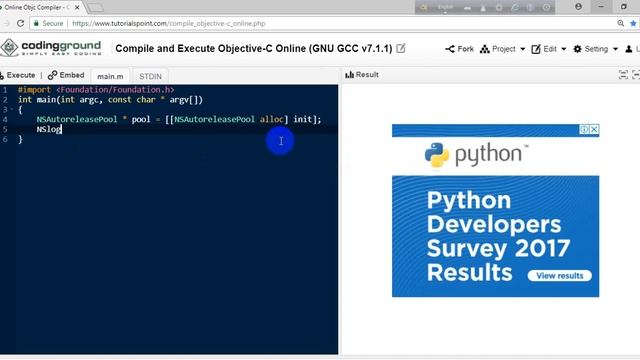Open the ad info icon

click(584, 129)
